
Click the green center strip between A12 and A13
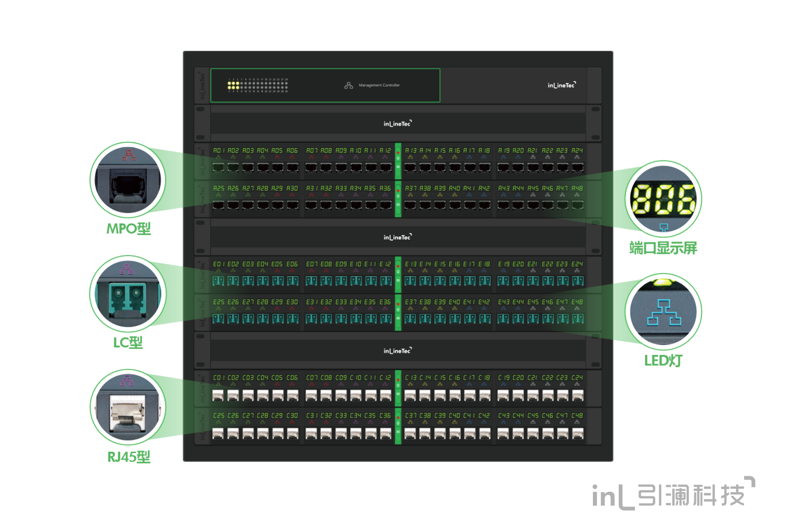pos(398,161)
